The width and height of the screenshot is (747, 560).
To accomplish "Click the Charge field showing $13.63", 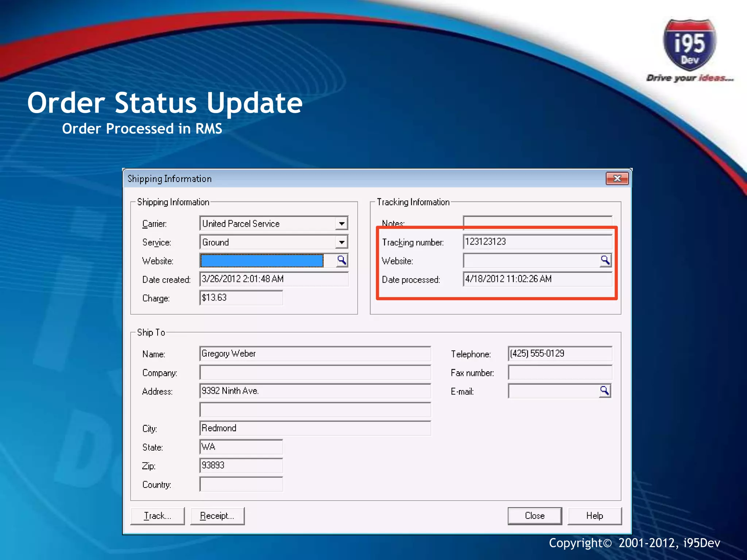I will 241,297.
